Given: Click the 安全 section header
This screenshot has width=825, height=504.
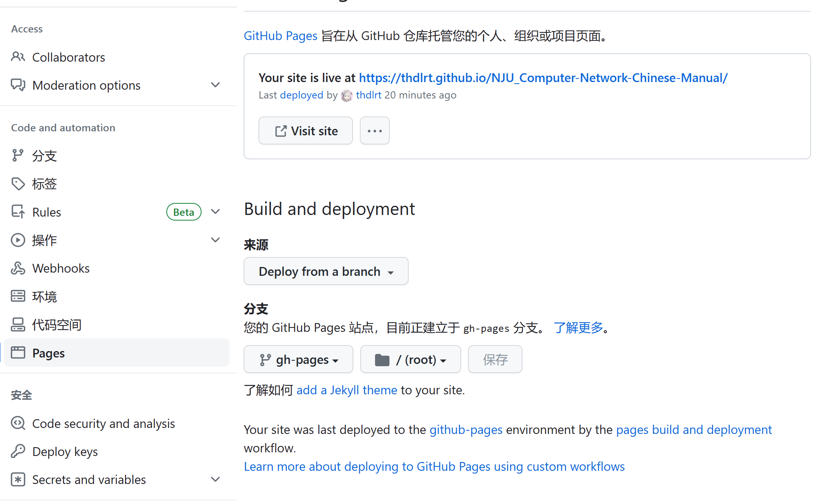Looking at the screenshot, I should pos(22,395).
